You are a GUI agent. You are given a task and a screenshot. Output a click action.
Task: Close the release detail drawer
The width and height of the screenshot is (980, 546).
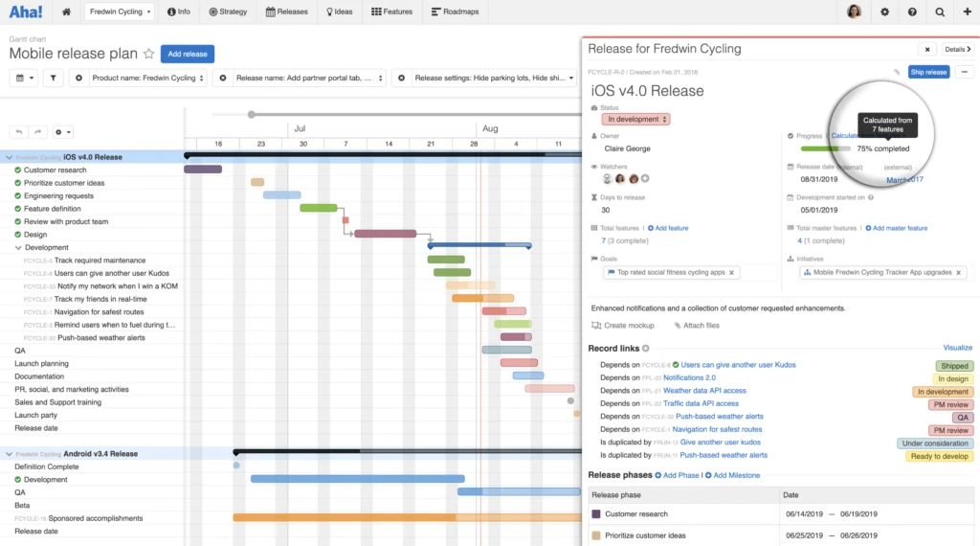pos(926,50)
